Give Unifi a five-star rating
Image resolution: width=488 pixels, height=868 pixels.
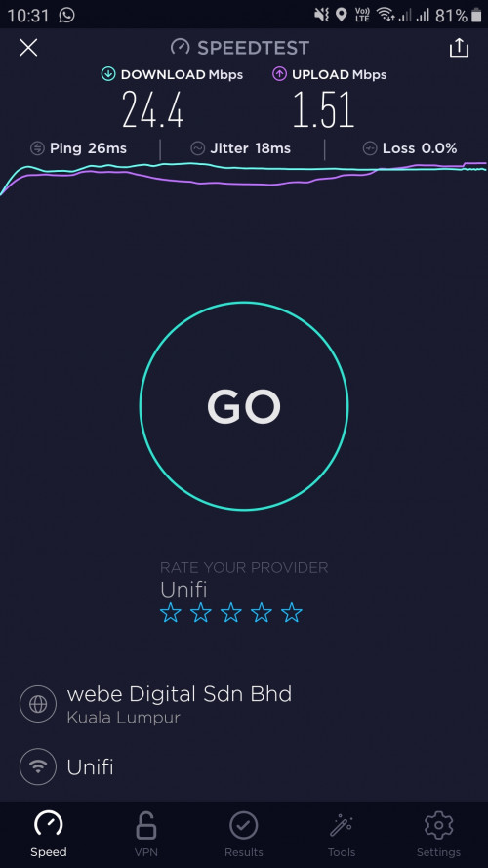coord(292,613)
